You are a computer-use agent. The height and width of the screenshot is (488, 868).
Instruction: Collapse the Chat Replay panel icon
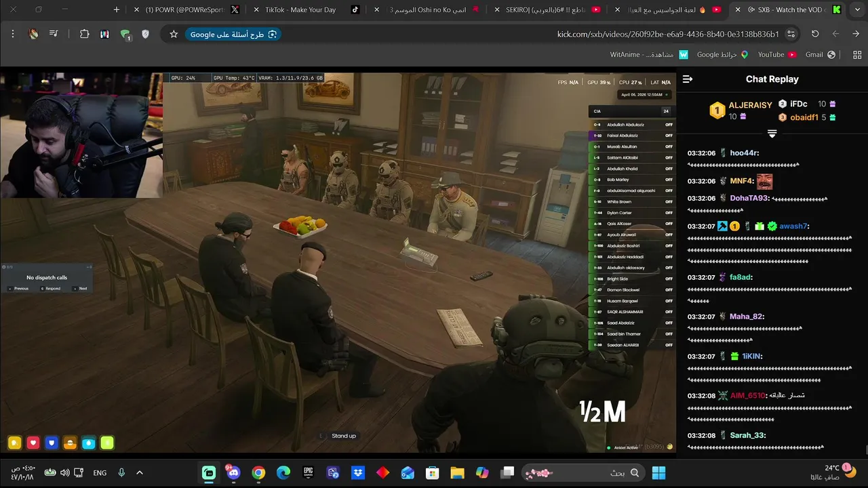click(x=688, y=79)
